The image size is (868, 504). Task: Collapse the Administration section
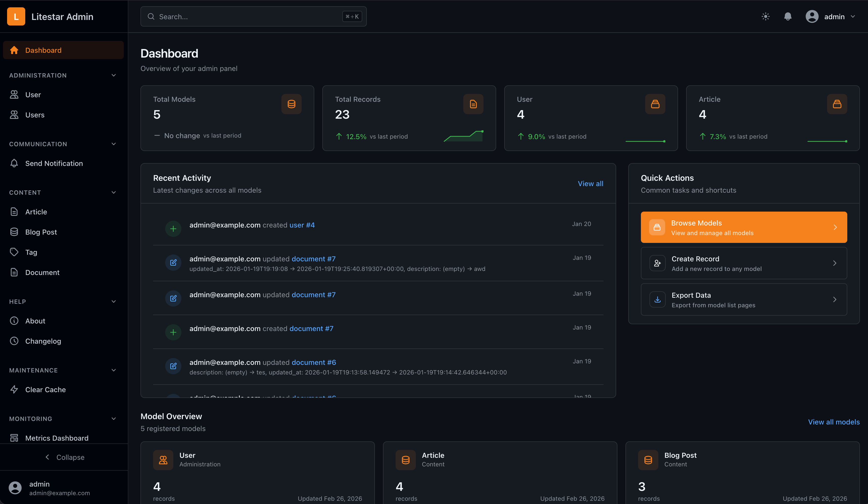pyautogui.click(x=114, y=75)
